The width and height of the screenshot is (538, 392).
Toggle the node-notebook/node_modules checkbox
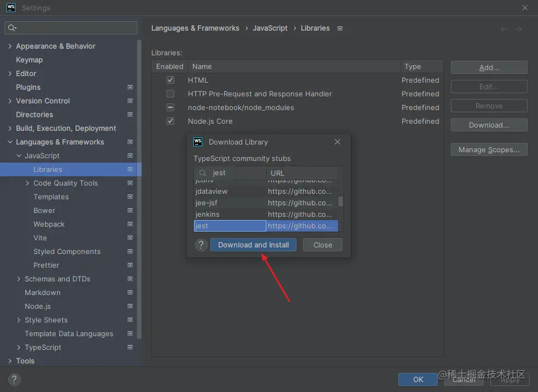tap(170, 107)
